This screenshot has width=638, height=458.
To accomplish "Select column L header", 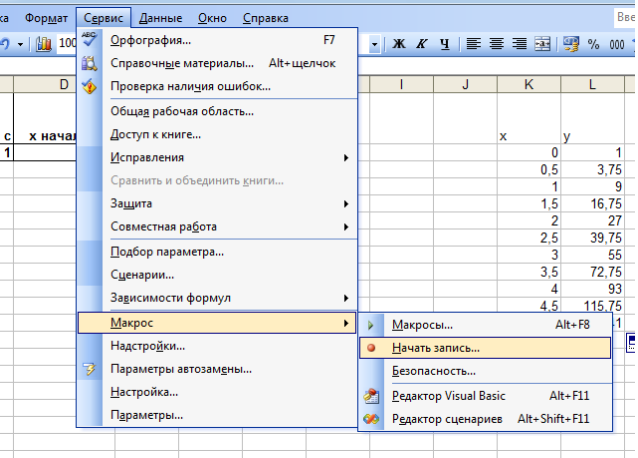I will coord(592,84).
